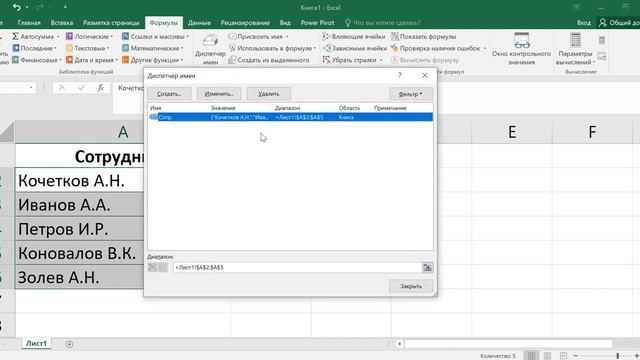Click the Redo arrow
The height and width of the screenshot is (360, 640).
pyautogui.click(x=40, y=7)
